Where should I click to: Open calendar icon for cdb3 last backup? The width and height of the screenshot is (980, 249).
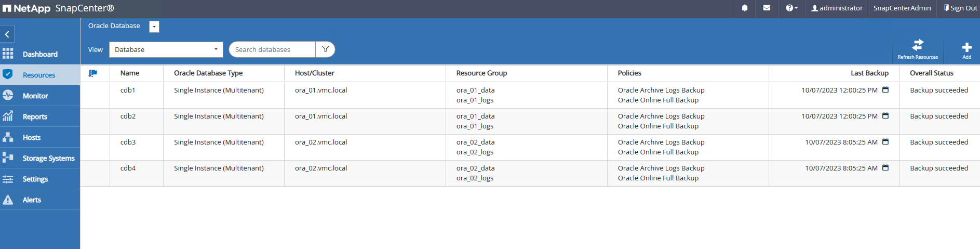(885, 142)
